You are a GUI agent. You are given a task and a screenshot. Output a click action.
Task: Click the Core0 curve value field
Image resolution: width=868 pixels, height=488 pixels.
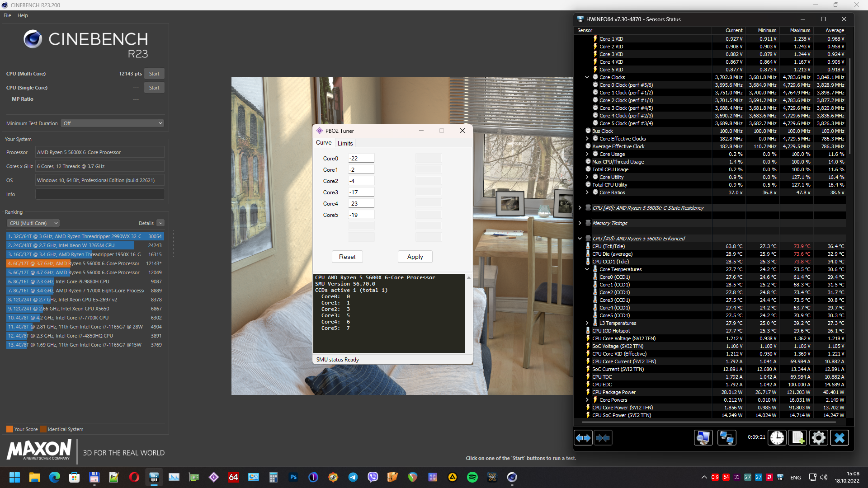[x=361, y=158]
